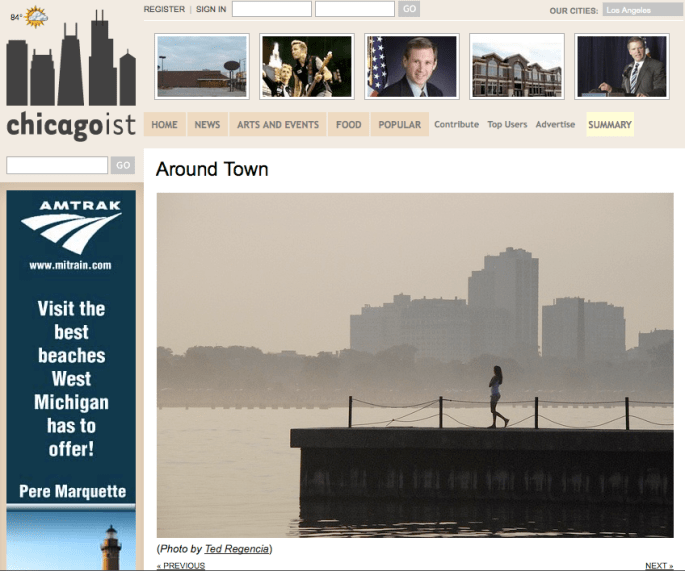This screenshot has width=685, height=571.
Task: Go to the PREVIOUS photo
Action: point(181,566)
